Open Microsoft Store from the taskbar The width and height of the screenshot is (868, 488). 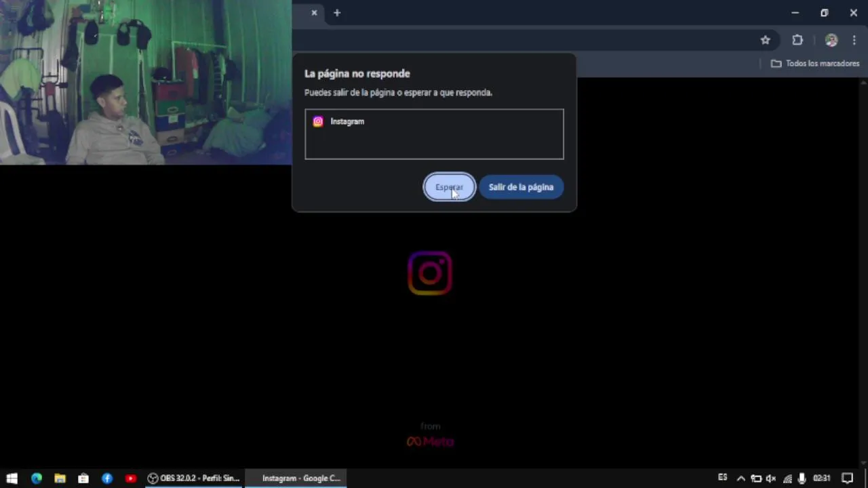(83, 478)
